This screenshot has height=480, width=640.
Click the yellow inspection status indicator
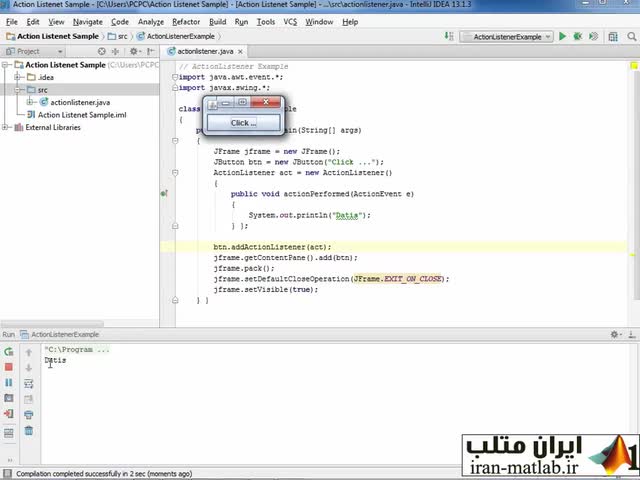click(634, 66)
